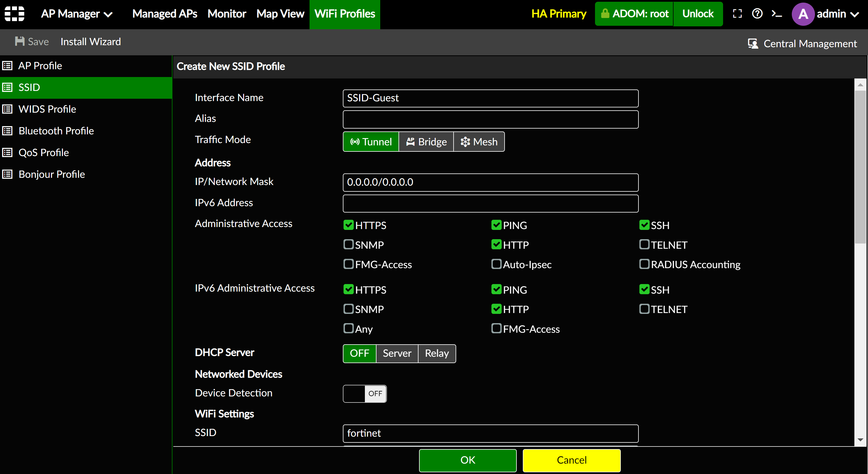The width and height of the screenshot is (868, 474).
Task: Open the AP Manager dropdown
Action: [x=77, y=14]
